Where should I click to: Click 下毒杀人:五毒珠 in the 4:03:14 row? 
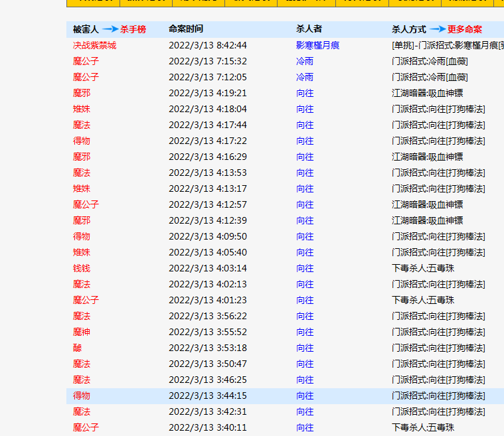click(423, 268)
